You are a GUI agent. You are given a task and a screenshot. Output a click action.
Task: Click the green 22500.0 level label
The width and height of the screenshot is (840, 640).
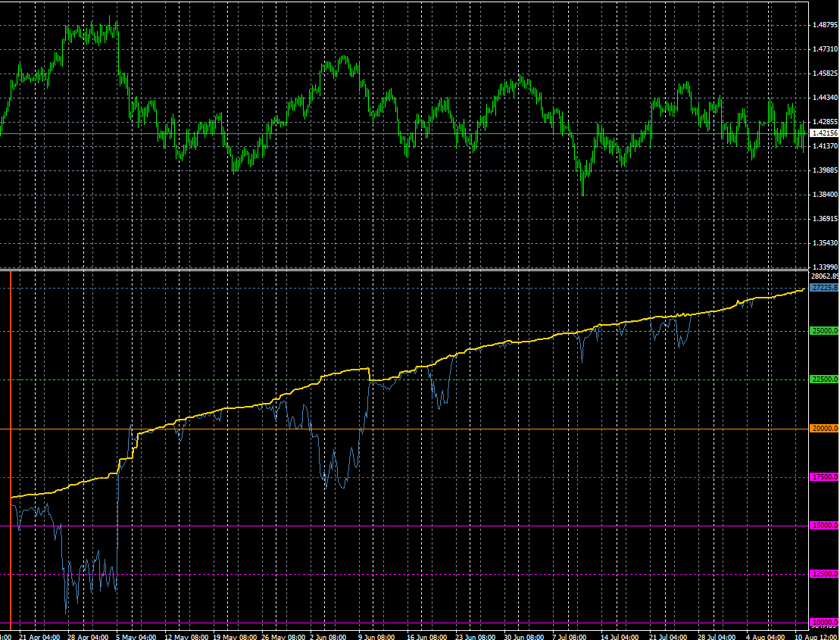tap(824, 379)
